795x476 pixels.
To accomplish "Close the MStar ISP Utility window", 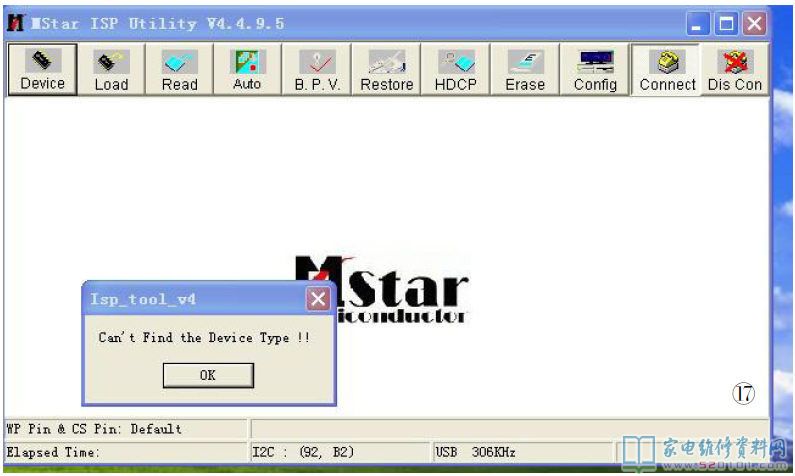I will point(755,23).
